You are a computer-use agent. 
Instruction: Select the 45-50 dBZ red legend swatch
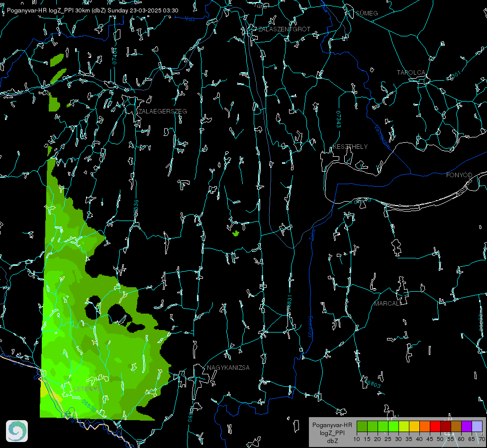(435, 426)
